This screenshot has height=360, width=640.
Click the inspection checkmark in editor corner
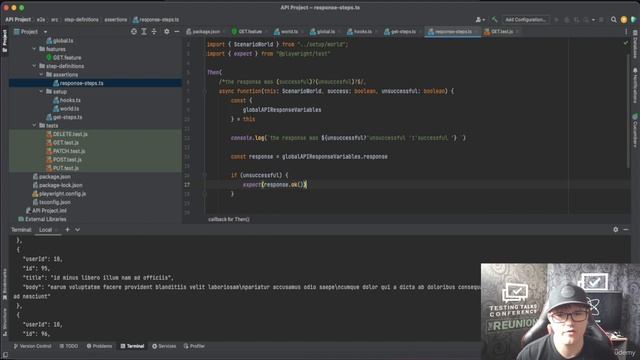tap(626, 42)
